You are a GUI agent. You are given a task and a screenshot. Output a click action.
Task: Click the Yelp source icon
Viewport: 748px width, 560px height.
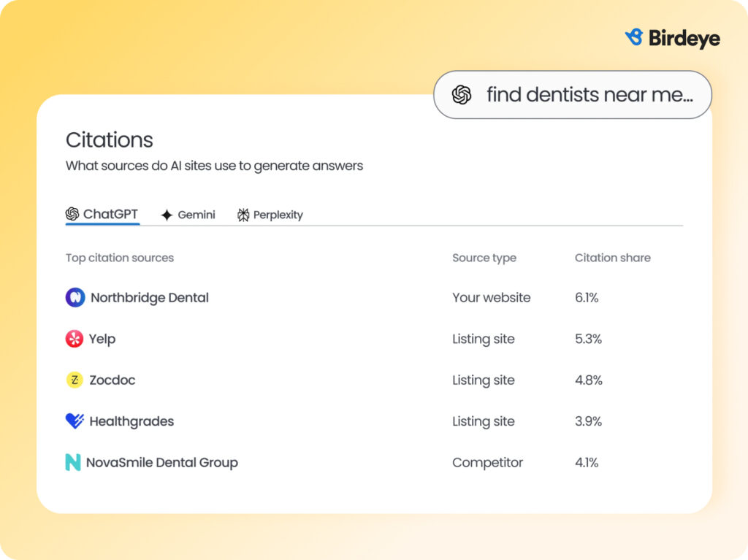click(x=75, y=339)
